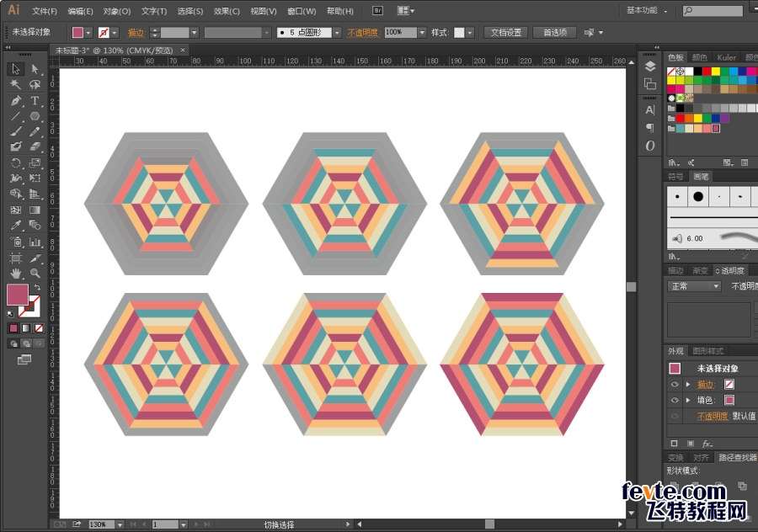The height and width of the screenshot is (532, 758).
Task: Activate the Eyedropper tool
Action: pos(16,226)
